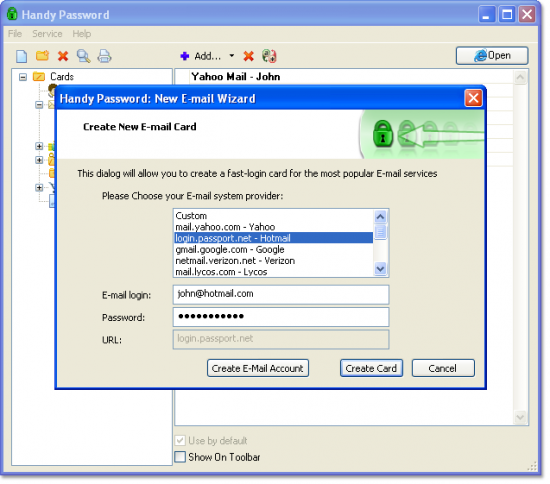Screen dimensions: 550x484
Task: Click the Create Card button
Action: (371, 368)
